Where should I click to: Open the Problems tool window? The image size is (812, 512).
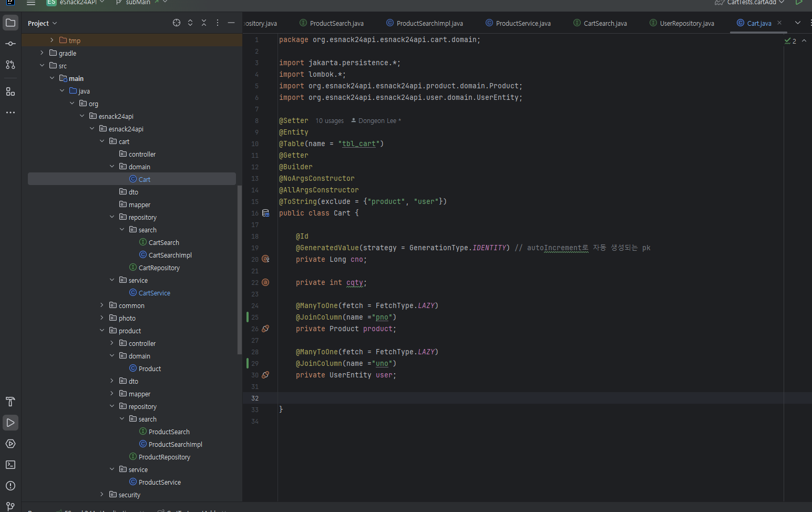11,486
